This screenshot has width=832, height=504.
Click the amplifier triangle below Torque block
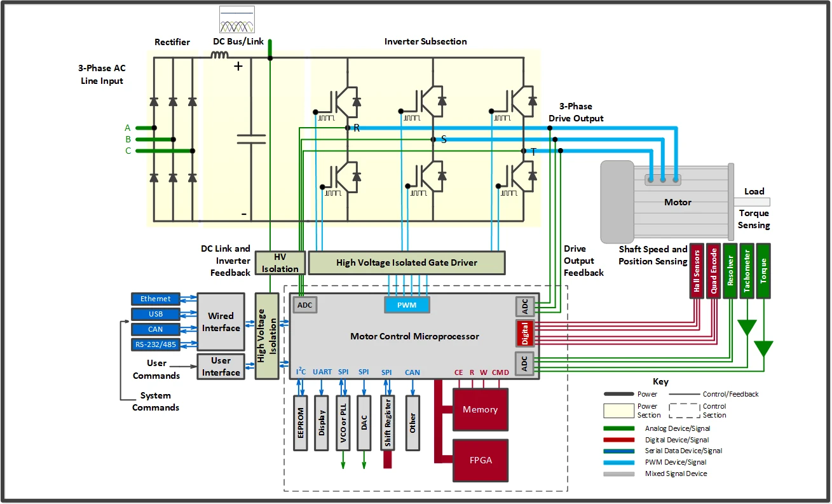[763, 348]
